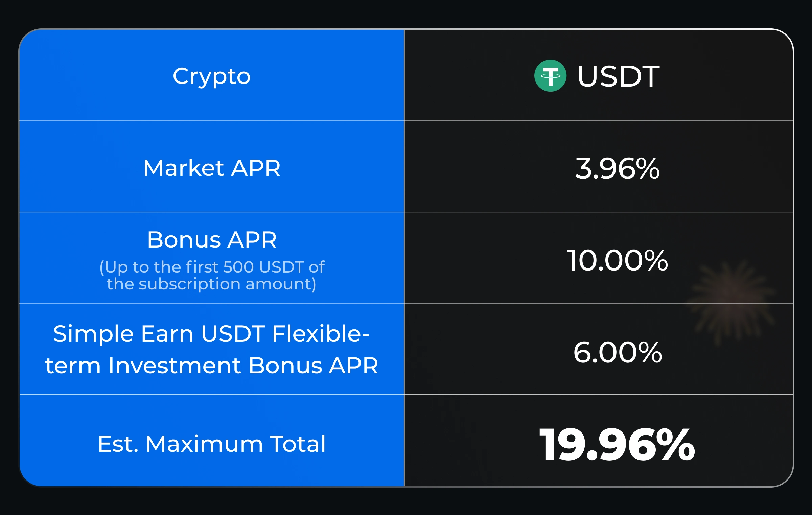Click the 3.96% market rate value
This screenshot has height=515, width=812.
tap(617, 168)
